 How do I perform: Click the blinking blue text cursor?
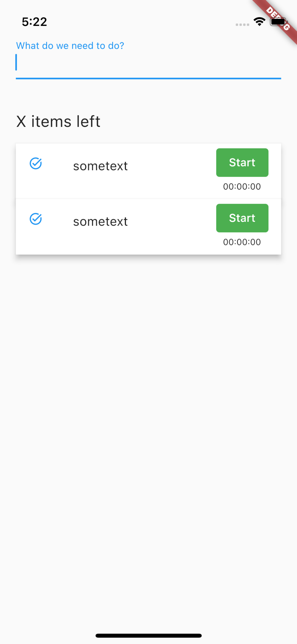coord(16,62)
